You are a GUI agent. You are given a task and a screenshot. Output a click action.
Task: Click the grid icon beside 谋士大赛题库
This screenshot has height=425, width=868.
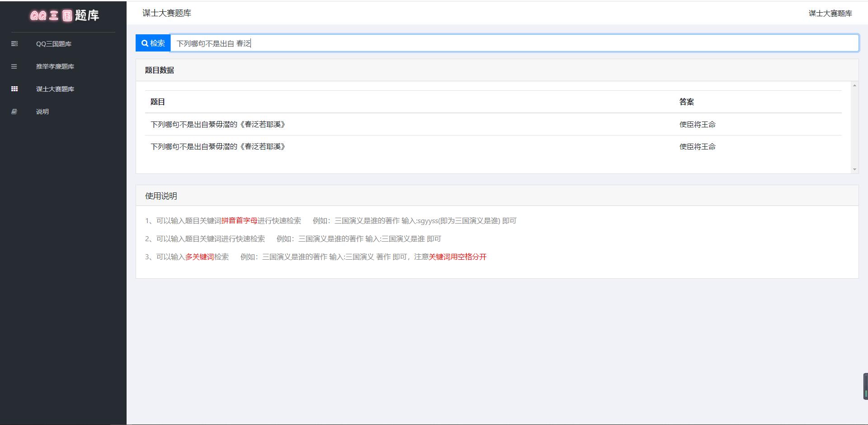tap(14, 89)
